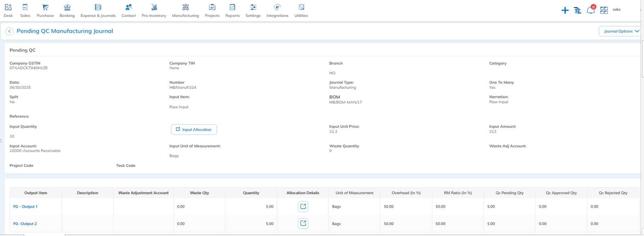The height and width of the screenshot is (236, 644).
Task: Click the blue plus quick-create icon
Action: coord(565,10)
